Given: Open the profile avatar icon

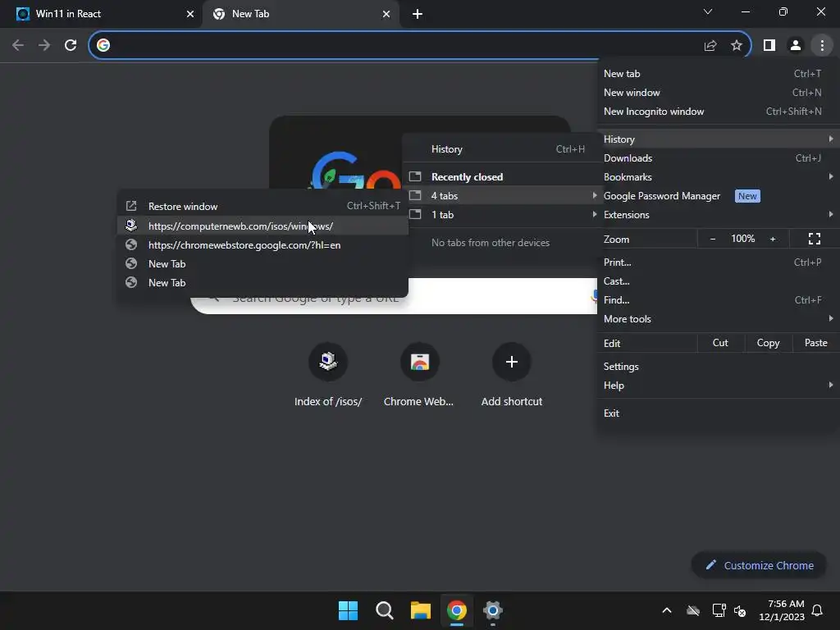Looking at the screenshot, I should [796, 46].
